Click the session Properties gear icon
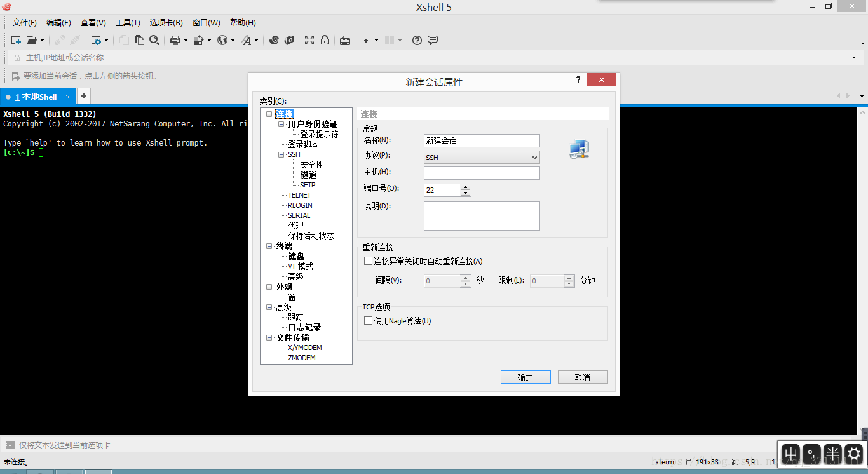The image size is (868, 474). click(96, 40)
